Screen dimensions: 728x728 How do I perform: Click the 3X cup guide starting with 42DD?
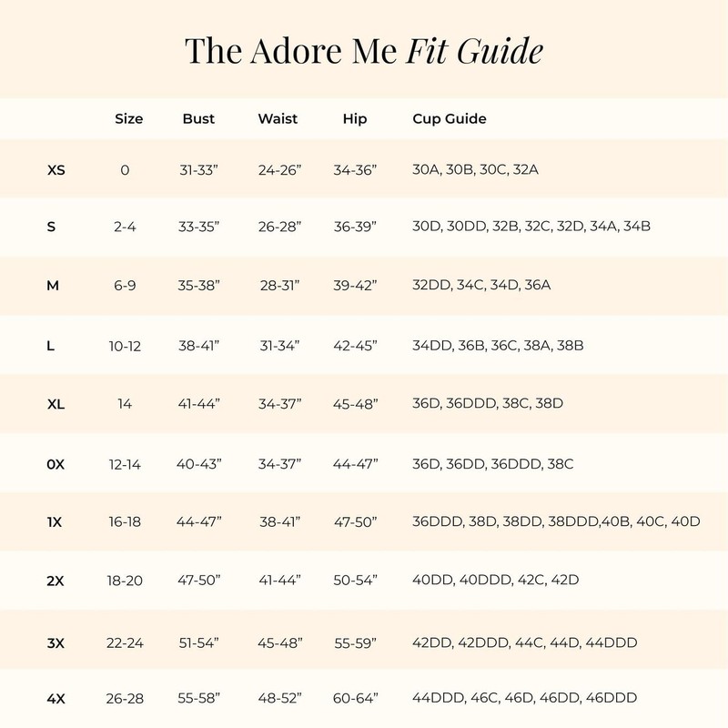(524, 642)
